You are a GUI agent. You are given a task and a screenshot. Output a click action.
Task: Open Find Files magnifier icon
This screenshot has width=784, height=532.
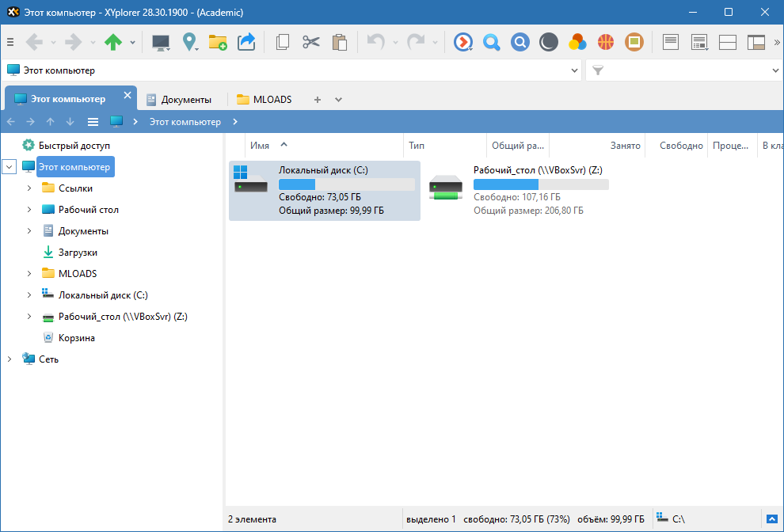[x=492, y=43]
